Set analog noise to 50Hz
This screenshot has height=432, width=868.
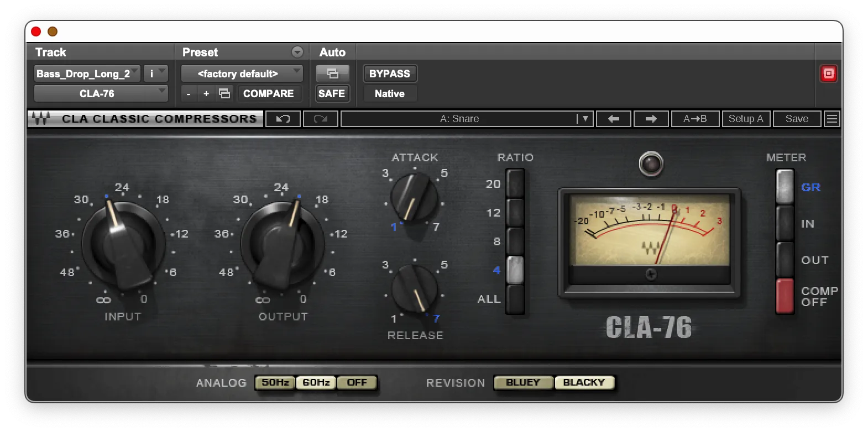(275, 382)
